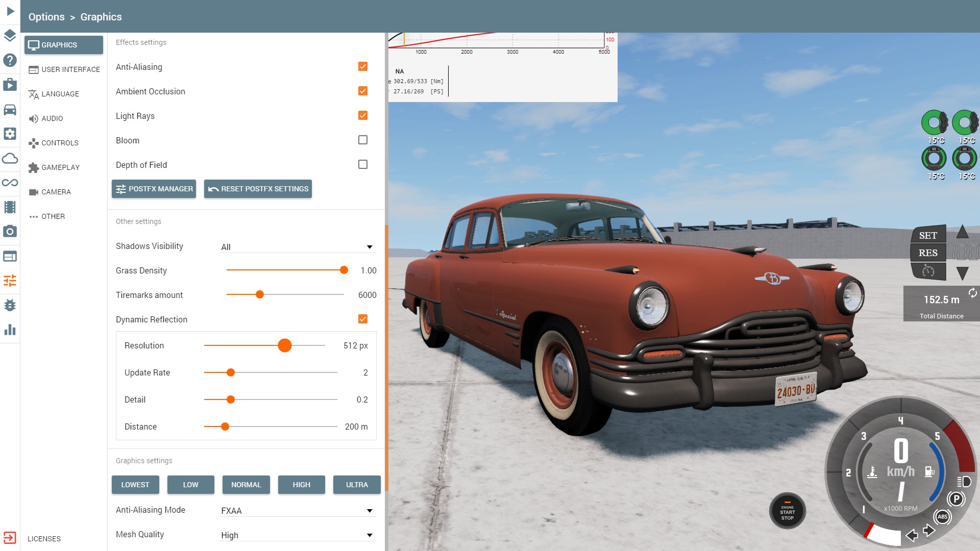Open the performance bar chart icon in sidebar
The height and width of the screenshot is (551, 980).
[10, 330]
